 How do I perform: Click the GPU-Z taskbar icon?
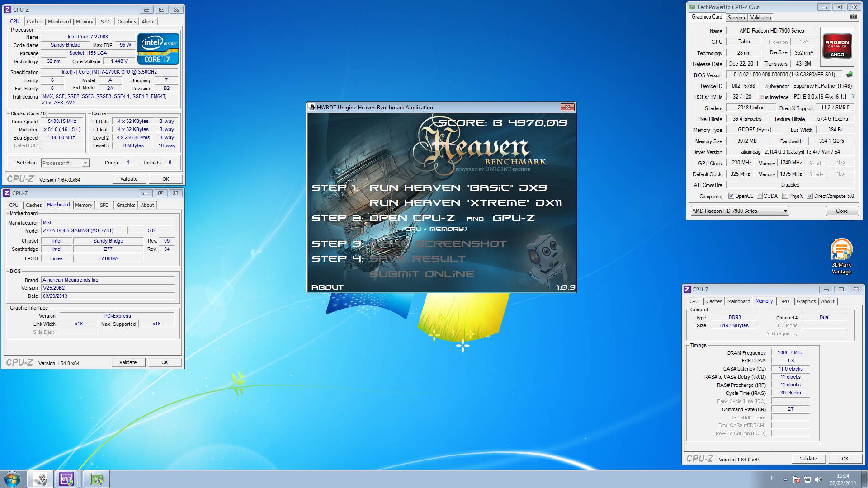(96, 479)
